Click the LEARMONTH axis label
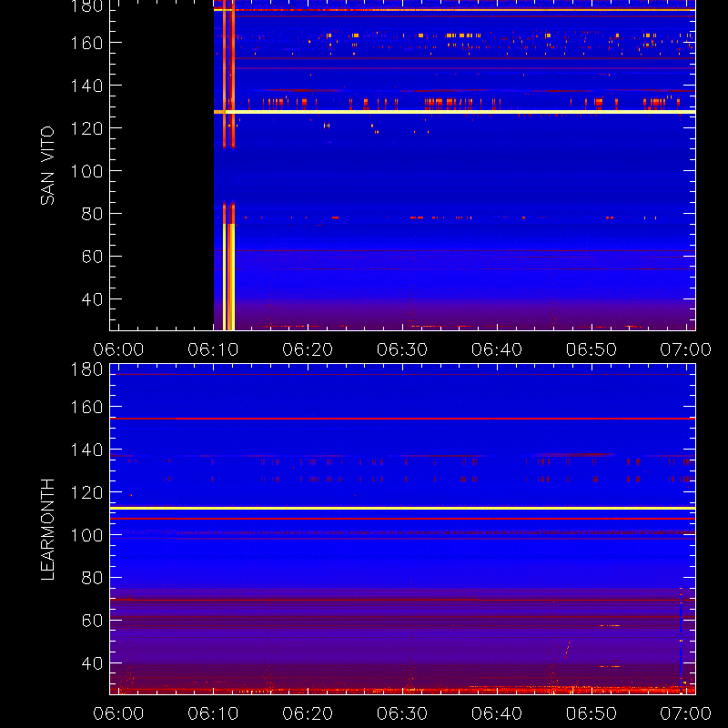 click(47, 530)
